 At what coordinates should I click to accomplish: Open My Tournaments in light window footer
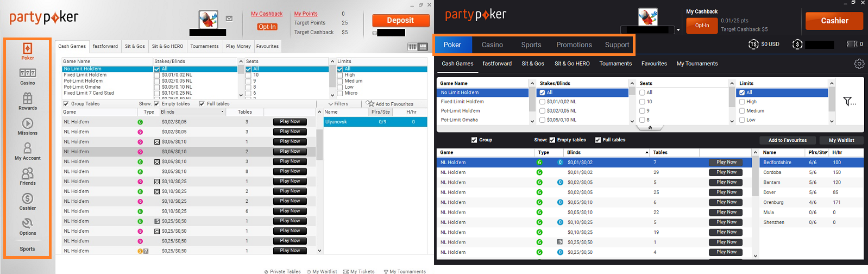pyautogui.click(x=404, y=271)
